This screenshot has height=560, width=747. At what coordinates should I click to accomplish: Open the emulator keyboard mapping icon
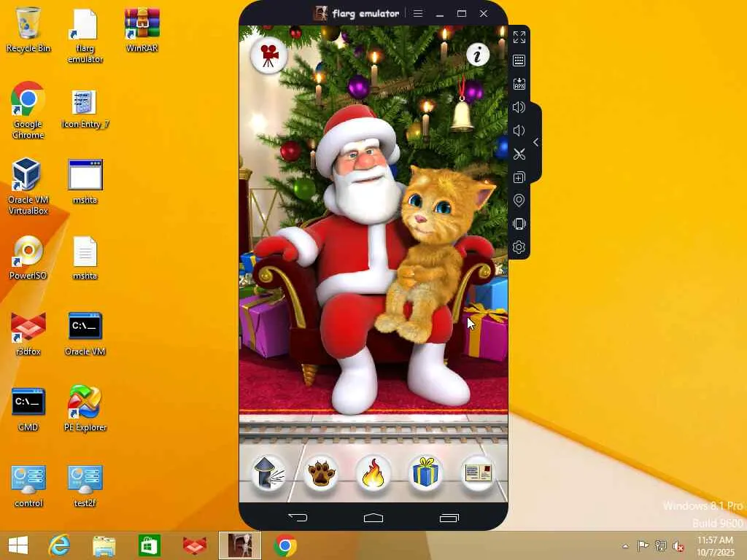pyautogui.click(x=519, y=61)
